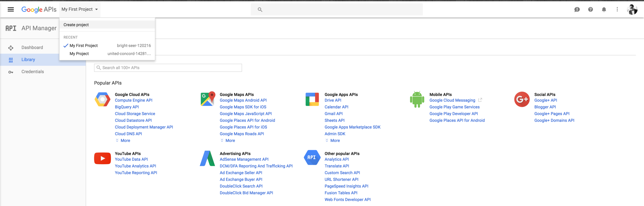Open the Google+ Domains API link
This screenshot has height=206, width=644.
[x=554, y=120]
